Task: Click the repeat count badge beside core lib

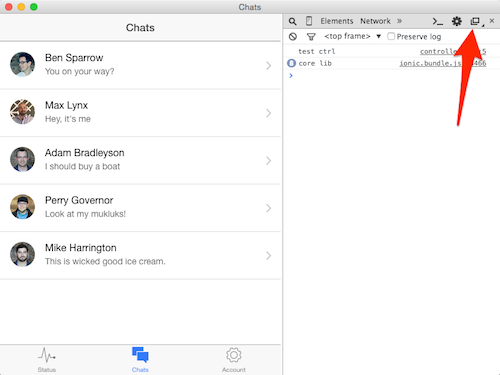Action: tap(291, 63)
